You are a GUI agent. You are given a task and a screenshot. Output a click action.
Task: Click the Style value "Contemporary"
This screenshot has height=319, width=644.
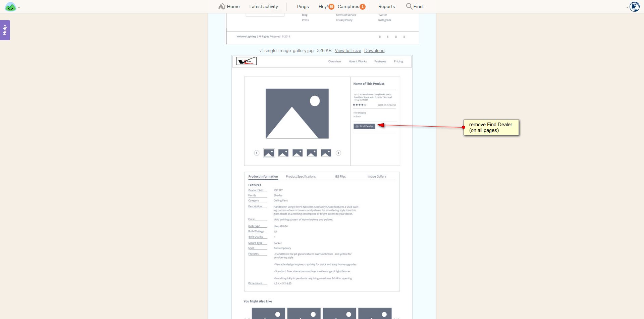(282, 248)
